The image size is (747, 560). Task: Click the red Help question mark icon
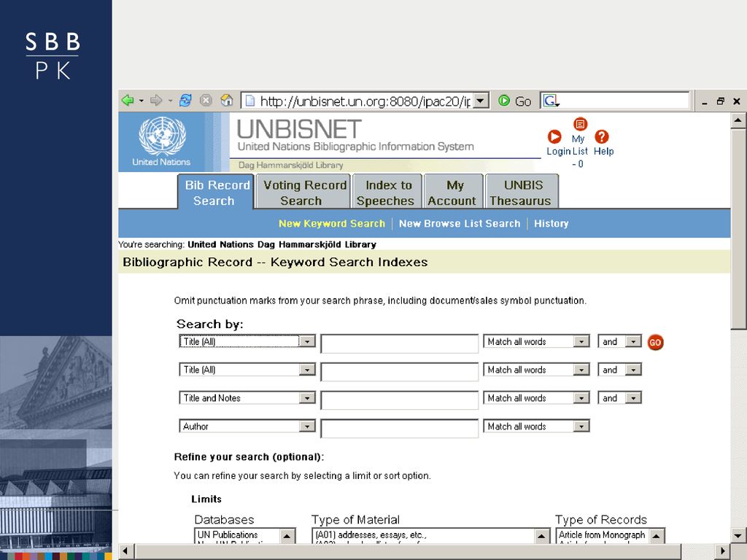602,137
